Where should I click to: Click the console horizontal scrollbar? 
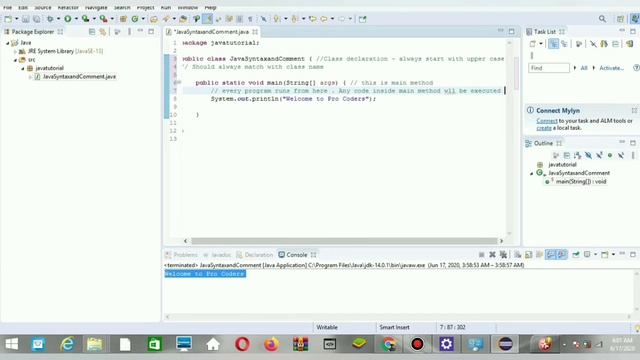pos(398,317)
